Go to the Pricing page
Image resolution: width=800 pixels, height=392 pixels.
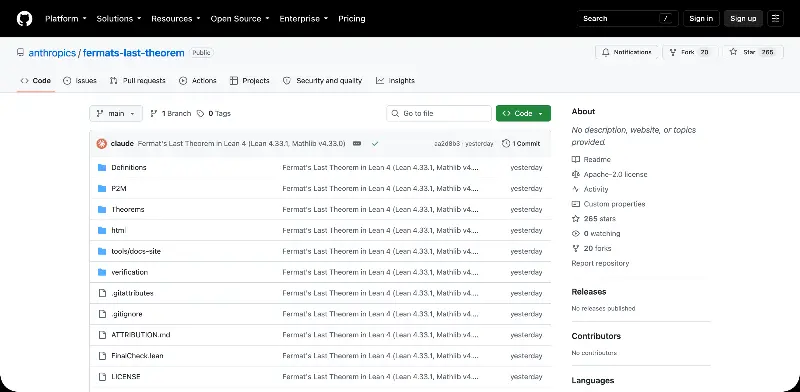[352, 19]
